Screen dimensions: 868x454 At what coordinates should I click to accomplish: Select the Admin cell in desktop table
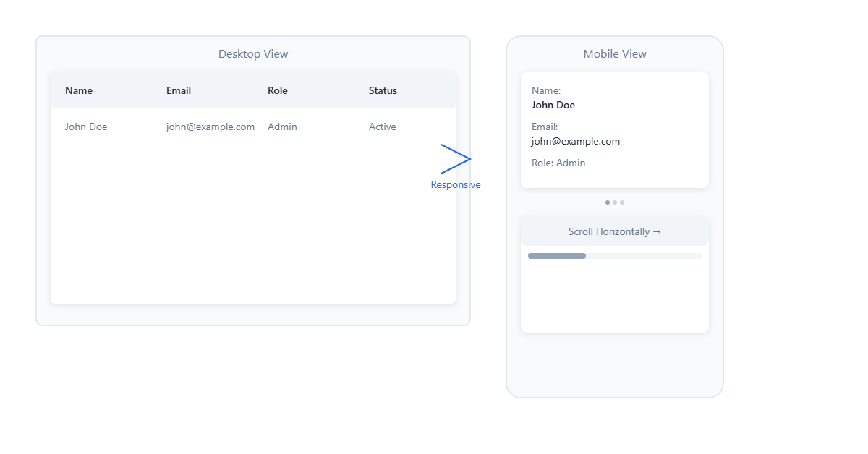click(282, 127)
